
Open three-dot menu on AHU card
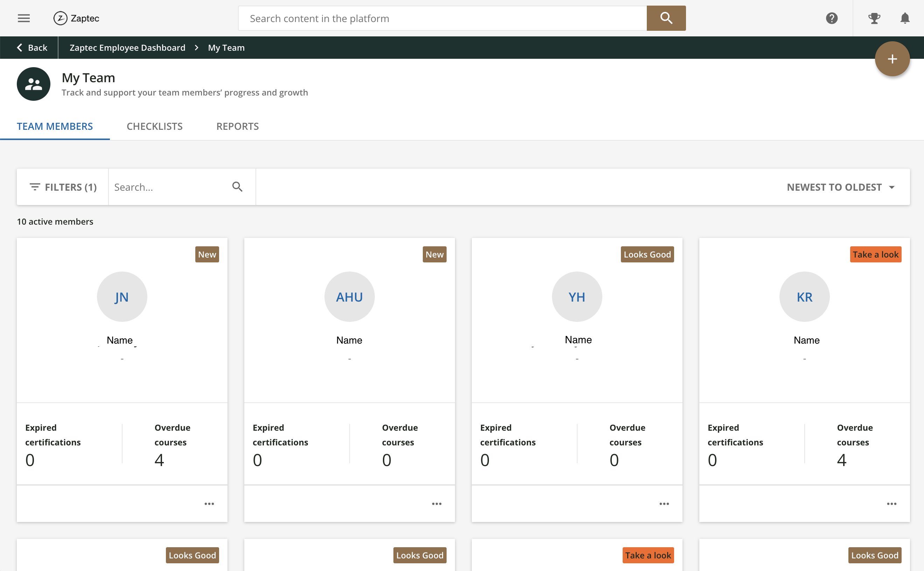tap(437, 504)
